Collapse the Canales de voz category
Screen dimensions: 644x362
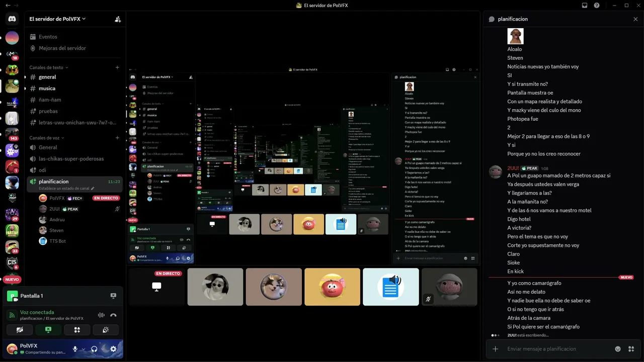coord(48,138)
